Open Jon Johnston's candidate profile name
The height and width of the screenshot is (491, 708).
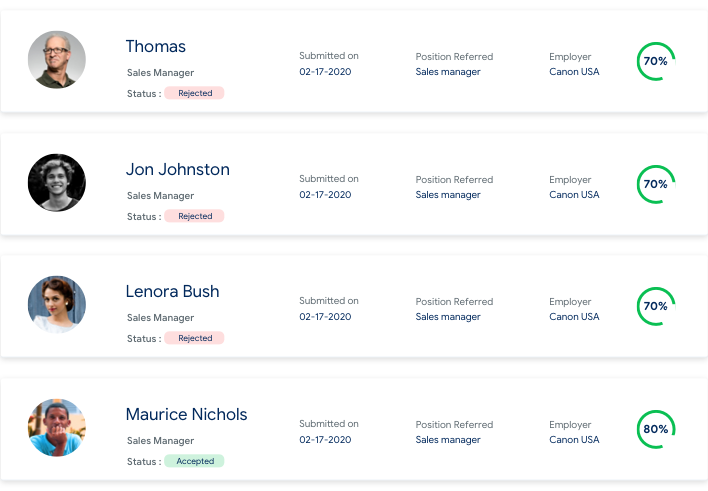[x=178, y=170]
